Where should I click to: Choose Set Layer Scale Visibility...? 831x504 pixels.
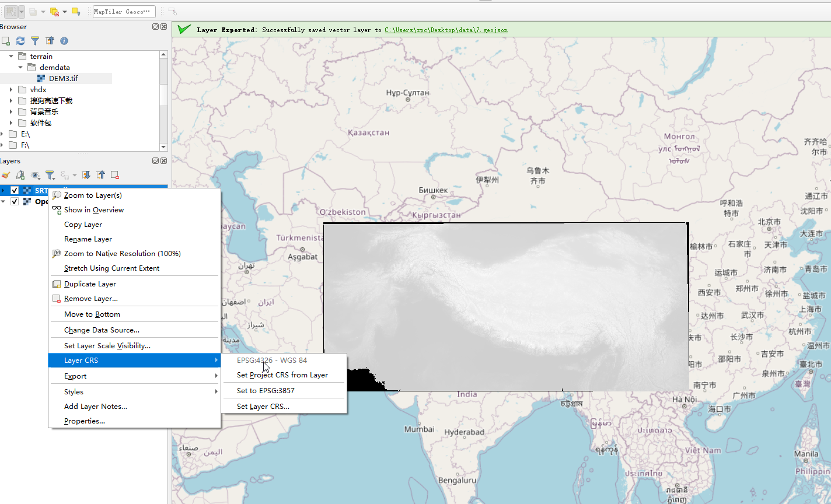coord(134,346)
